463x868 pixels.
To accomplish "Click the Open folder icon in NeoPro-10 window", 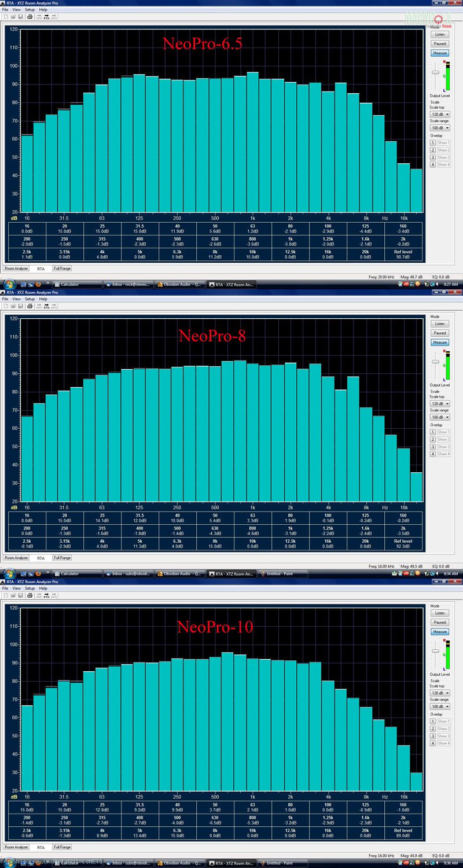I will point(13,595).
